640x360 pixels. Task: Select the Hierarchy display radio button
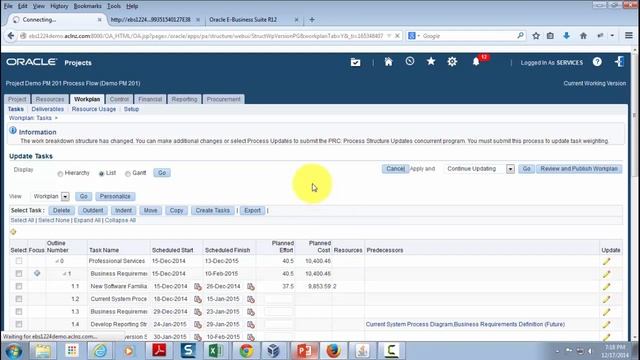[x=60, y=173]
